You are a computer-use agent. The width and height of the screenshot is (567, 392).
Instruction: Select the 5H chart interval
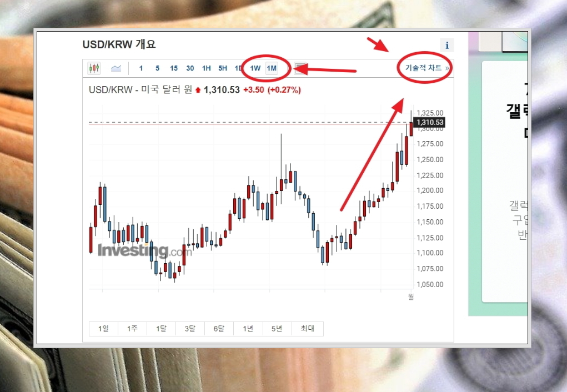point(222,68)
